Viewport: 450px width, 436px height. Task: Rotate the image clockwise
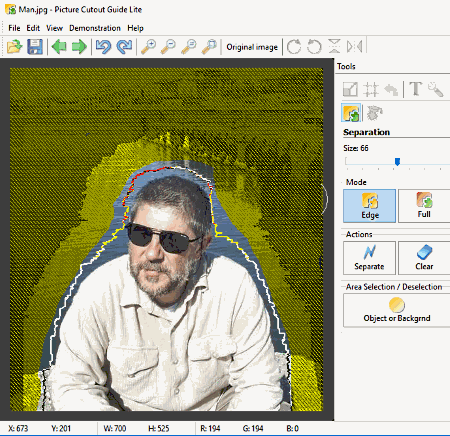(x=294, y=46)
